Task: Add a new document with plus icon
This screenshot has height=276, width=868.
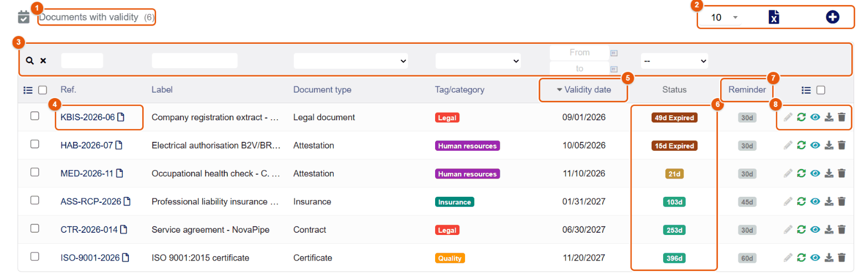Action: (833, 17)
